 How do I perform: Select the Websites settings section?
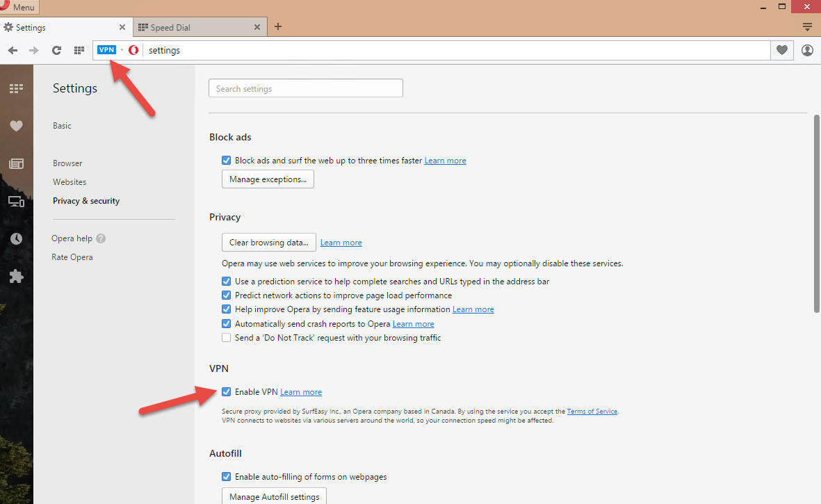point(70,182)
